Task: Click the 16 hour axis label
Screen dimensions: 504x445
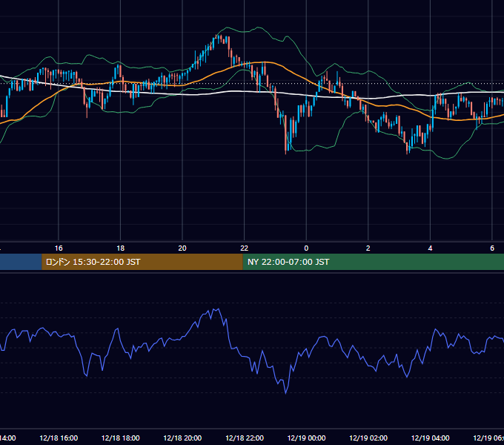Action: click(59, 248)
